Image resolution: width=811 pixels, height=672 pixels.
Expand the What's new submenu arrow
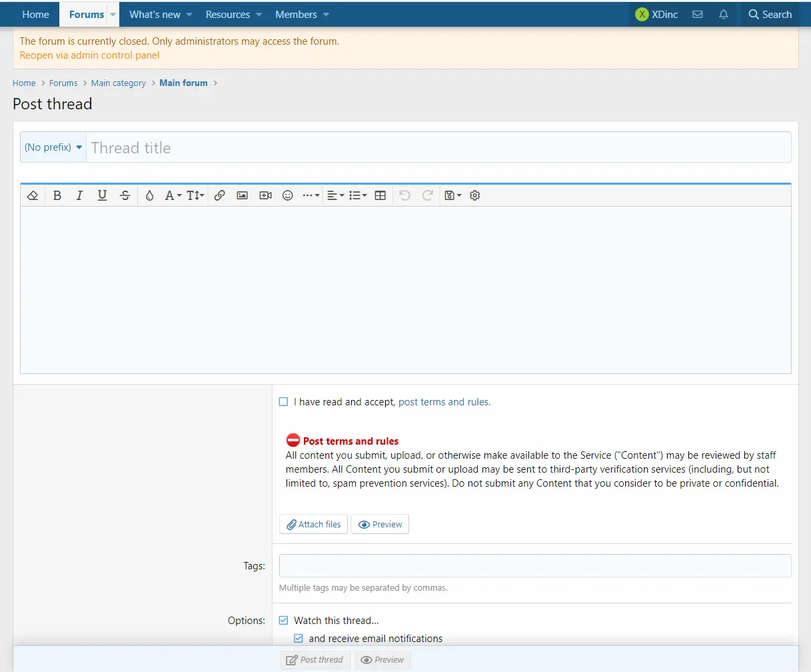[189, 14]
